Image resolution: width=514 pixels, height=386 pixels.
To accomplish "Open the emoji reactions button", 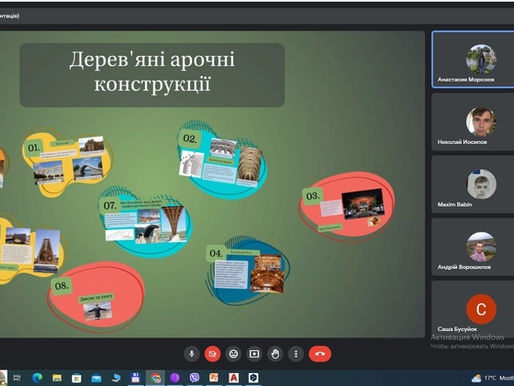I will click(233, 354).
